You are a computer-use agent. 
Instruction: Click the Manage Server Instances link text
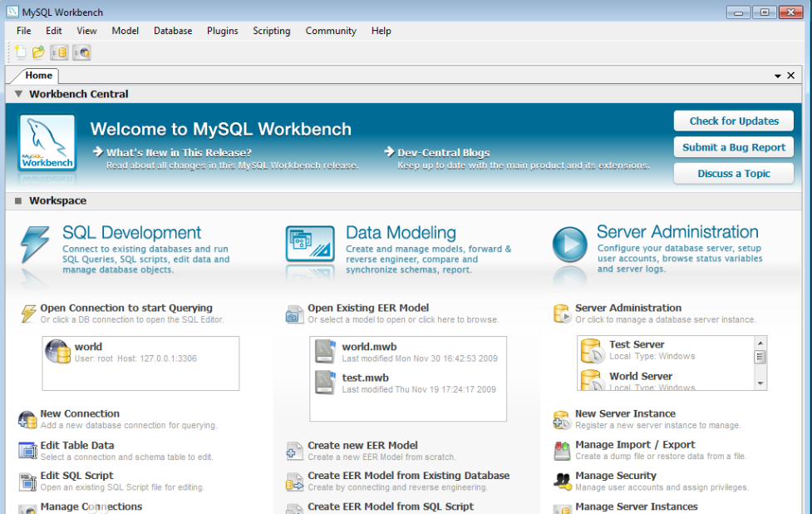tap(637, 507)
